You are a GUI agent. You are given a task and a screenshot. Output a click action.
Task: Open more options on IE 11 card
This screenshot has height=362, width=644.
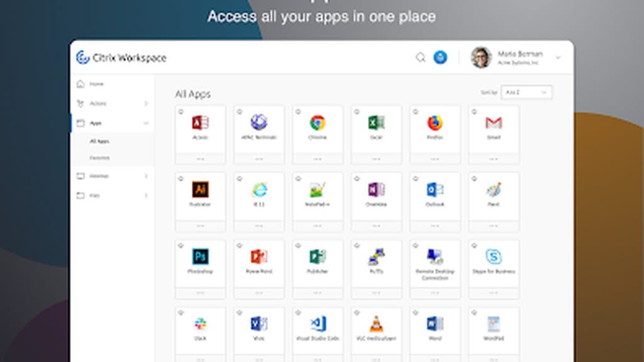258,226
